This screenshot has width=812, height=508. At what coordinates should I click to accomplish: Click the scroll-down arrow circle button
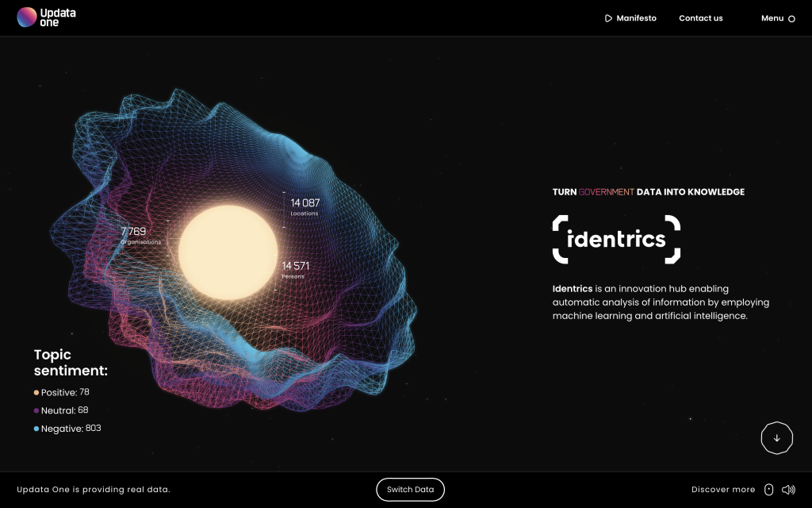click(x=777, y=438)
